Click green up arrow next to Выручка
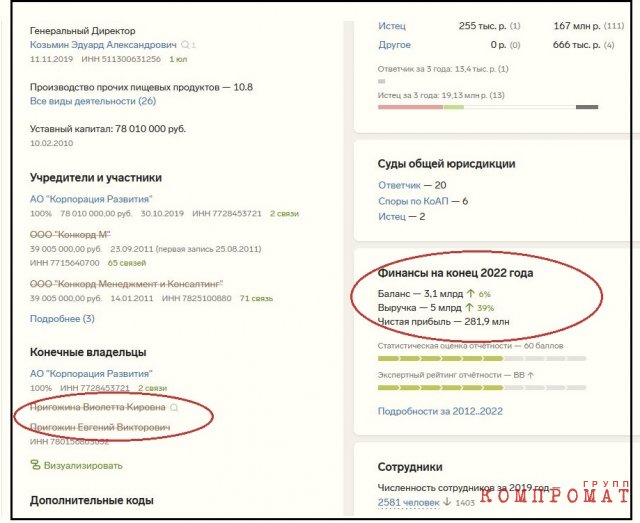This screenshot has height=523, width=640. coord(469,307)
